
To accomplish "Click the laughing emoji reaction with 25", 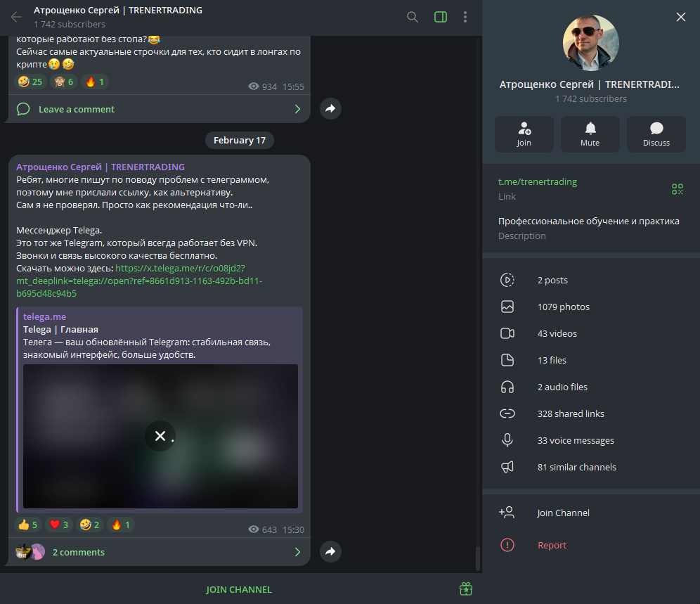I will pyautogui.click(x=30, y=82).
